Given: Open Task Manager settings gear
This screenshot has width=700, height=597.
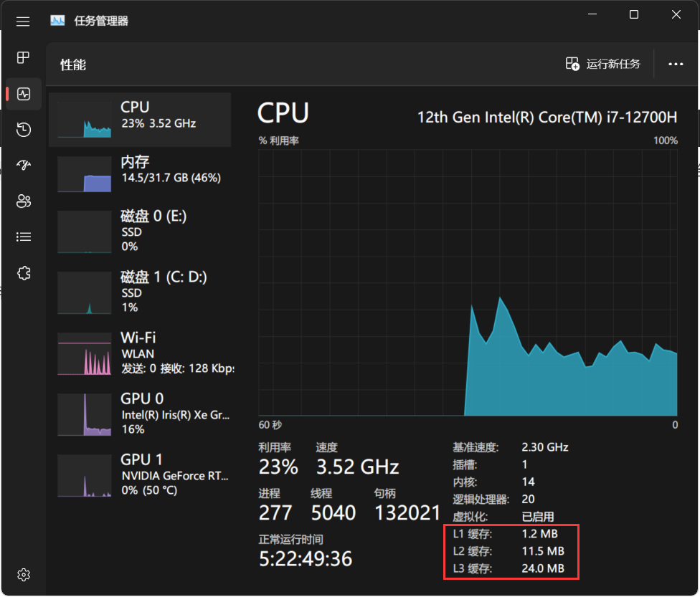Looking at the screenshot, I should (x=24, y=575).
